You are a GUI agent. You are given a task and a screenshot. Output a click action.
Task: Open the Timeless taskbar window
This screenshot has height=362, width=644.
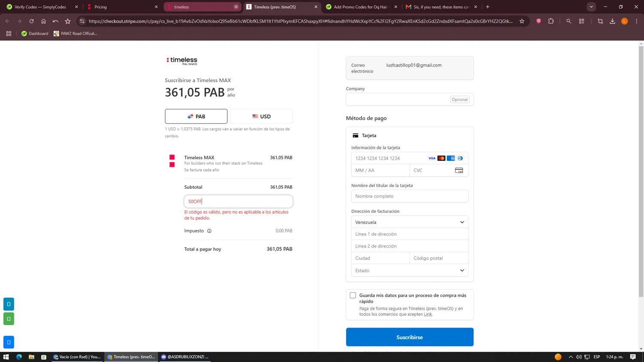pos(131,357)
